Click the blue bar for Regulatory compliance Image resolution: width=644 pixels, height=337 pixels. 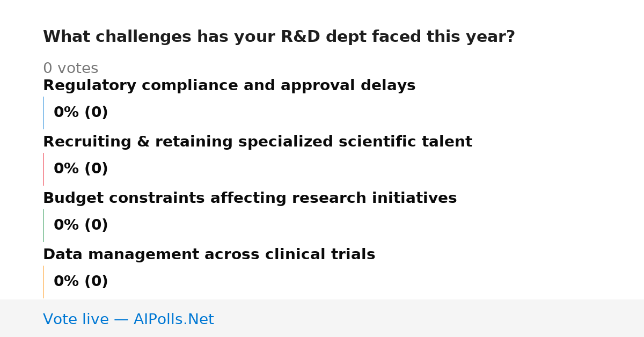pos(43,113)
